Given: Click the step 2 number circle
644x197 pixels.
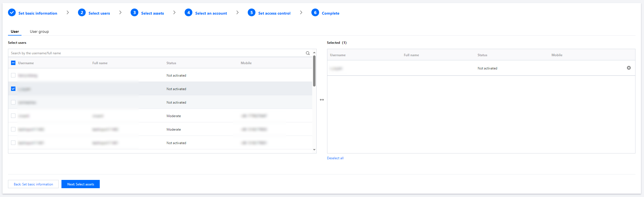Looking at the screenshot, I should (82, 13).
